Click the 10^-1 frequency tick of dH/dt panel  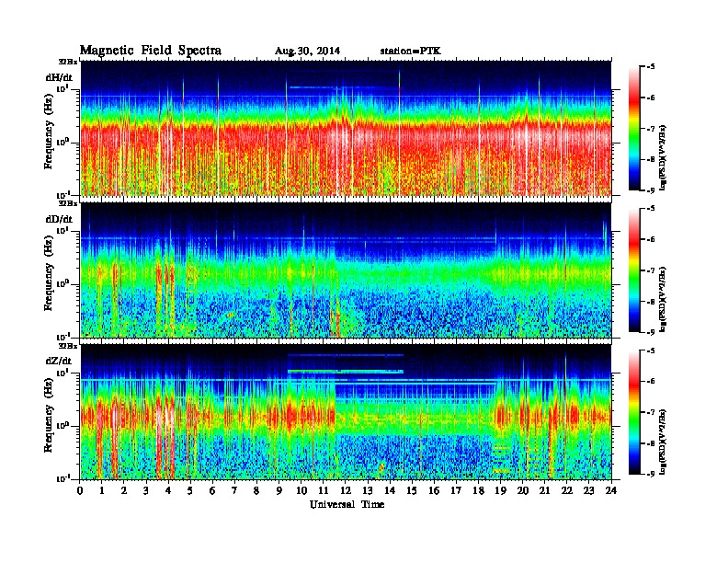pos(63,194)
